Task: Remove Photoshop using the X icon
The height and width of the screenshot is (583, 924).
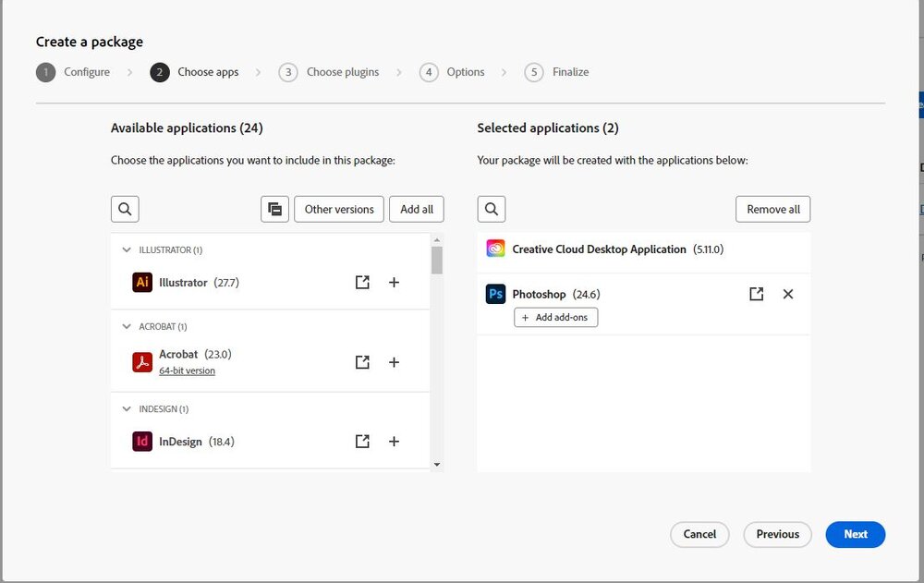Action: point(788,294)
